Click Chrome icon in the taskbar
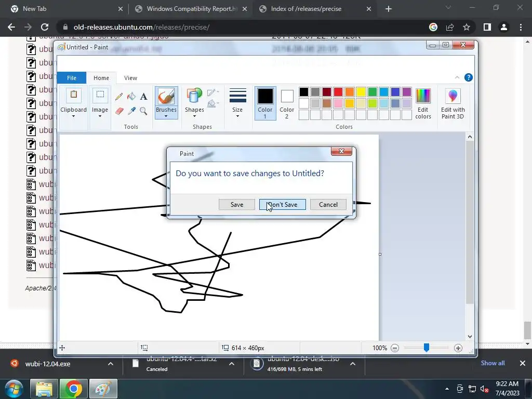This screenshot has width=532, height=399. pyautogui.click(x=74, y=389)
